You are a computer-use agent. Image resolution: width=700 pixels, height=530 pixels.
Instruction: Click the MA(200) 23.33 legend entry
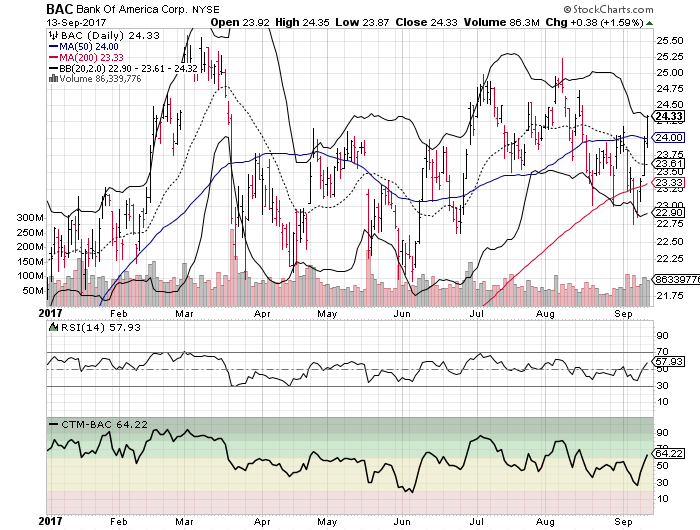(86, 58)
